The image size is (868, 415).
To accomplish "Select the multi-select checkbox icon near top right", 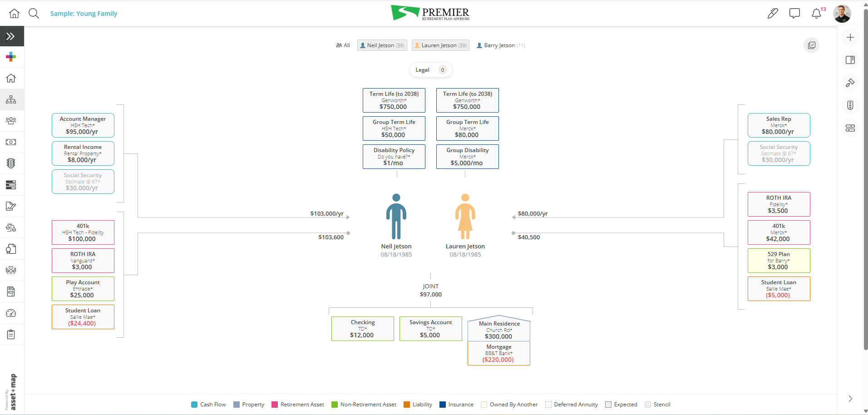I will [x=812, y=45].
